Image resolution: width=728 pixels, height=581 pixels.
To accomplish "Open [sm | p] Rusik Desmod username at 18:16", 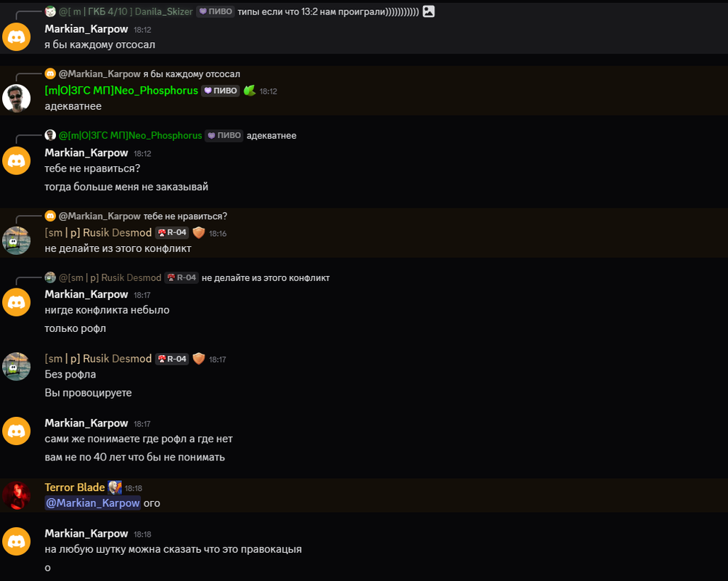I will (x=98, y=232).
